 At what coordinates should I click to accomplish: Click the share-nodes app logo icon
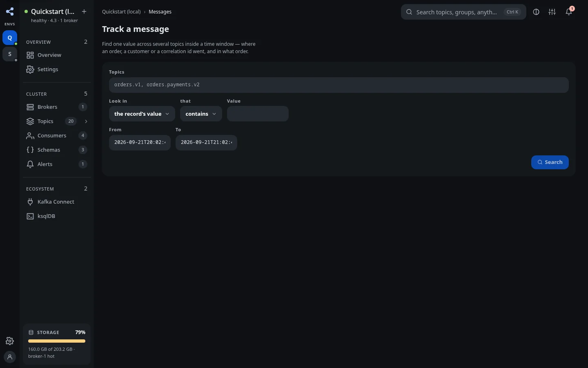tap(10, 11)
